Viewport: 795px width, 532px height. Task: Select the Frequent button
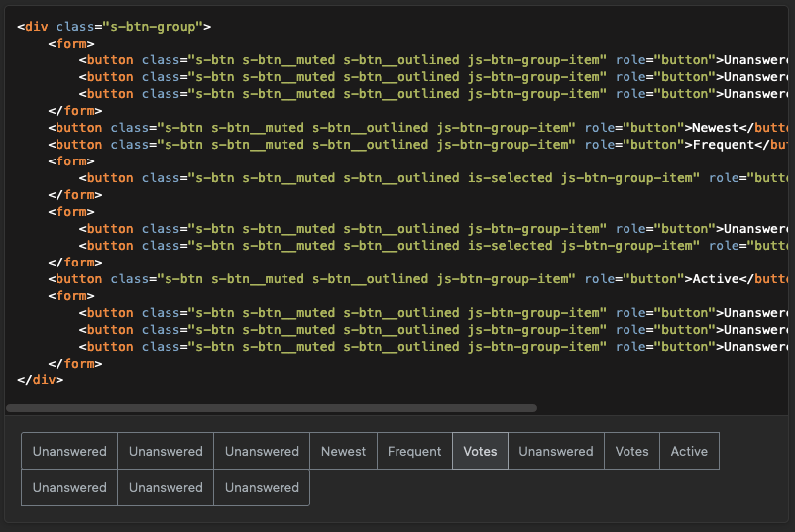414,451
